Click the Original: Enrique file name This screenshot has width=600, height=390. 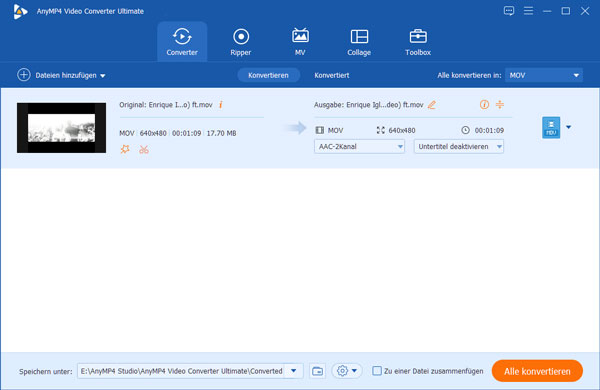click(166, 105)
